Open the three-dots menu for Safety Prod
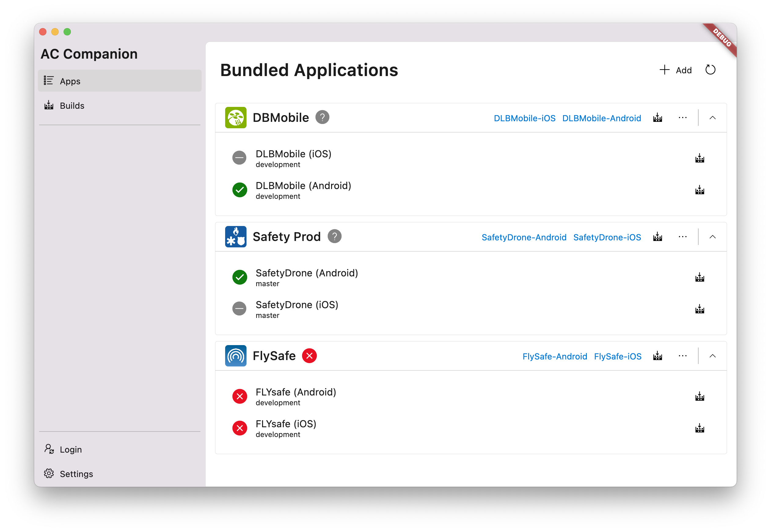The height and width of the screenshot is (532, 771). (x=682, y=237)
